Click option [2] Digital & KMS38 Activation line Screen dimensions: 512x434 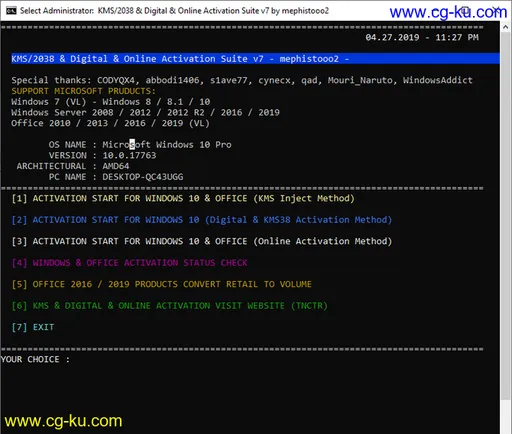pos(202,220)
